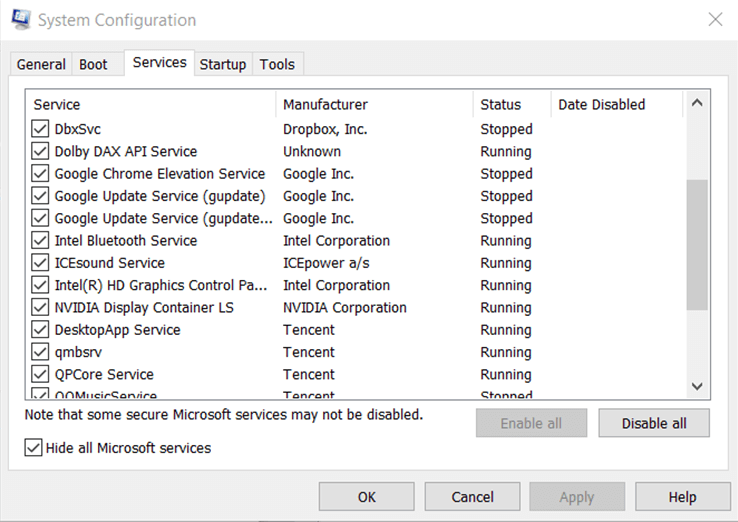Click the Apply button
Image resolution: width=738 pixels, height=522 pixels.
tap(577, 497)
